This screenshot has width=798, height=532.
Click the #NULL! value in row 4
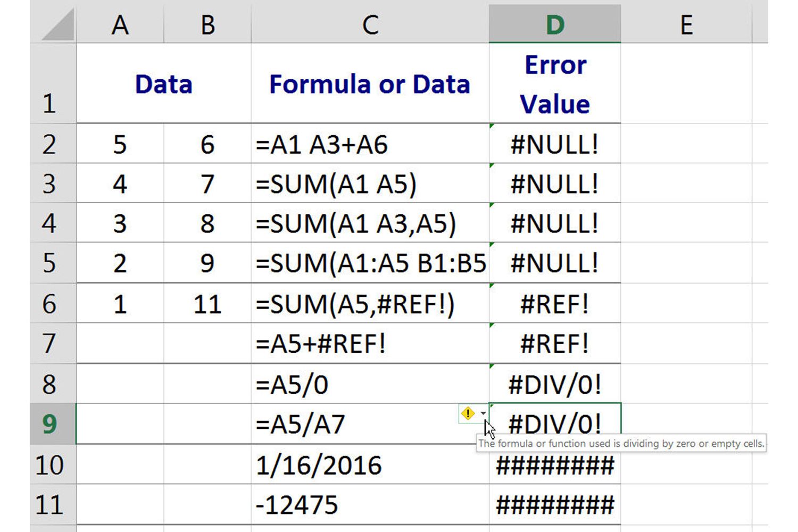555,223
